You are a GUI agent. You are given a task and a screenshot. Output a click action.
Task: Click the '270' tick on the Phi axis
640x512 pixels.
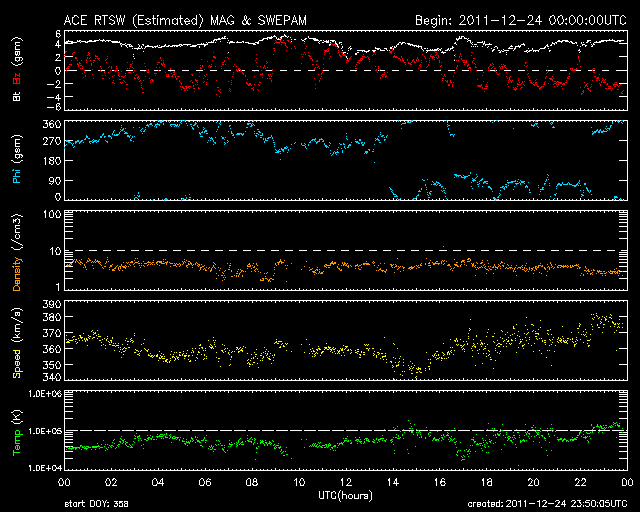(x=52, y=142)
